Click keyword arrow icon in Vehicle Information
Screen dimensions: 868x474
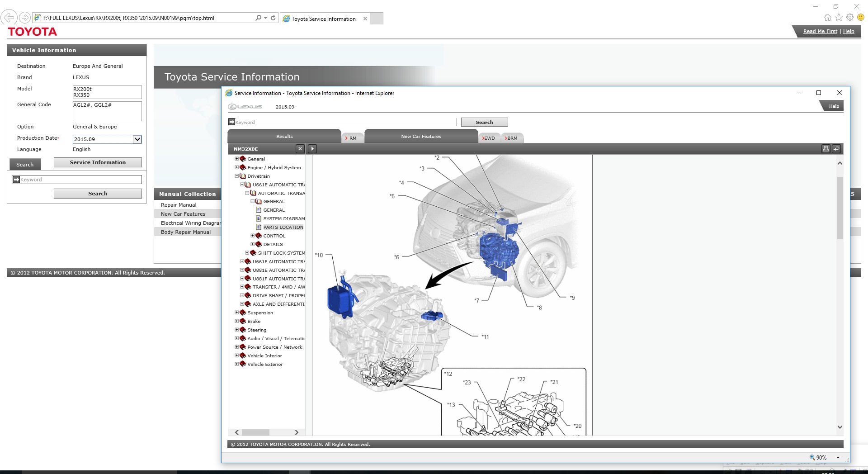16,180
